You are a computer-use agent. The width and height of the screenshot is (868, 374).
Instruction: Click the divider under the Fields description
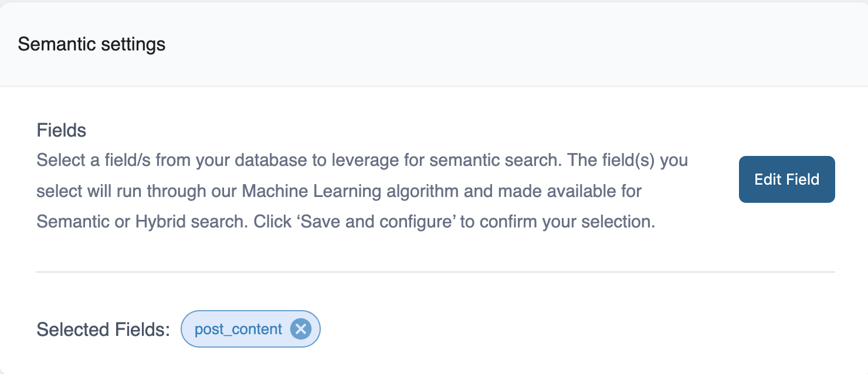(x=434, y=271)
